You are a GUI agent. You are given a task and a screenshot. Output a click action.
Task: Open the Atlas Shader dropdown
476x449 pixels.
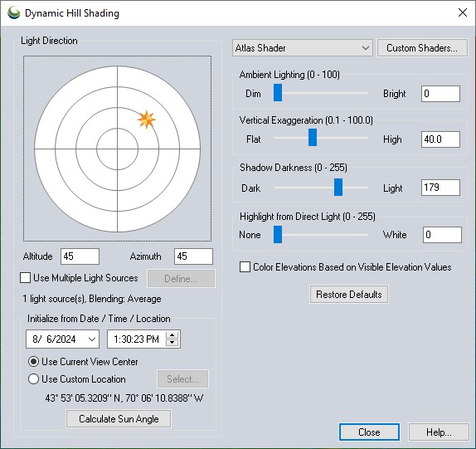coord(303,48)
